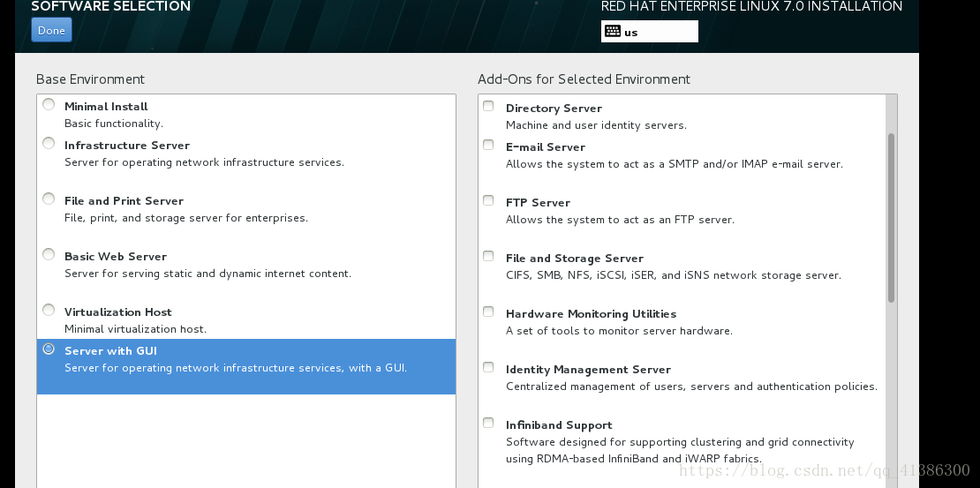The image size is (980, 488).
Task: Click the Done button
Action: pyautogui.click(x=51, y=30)
